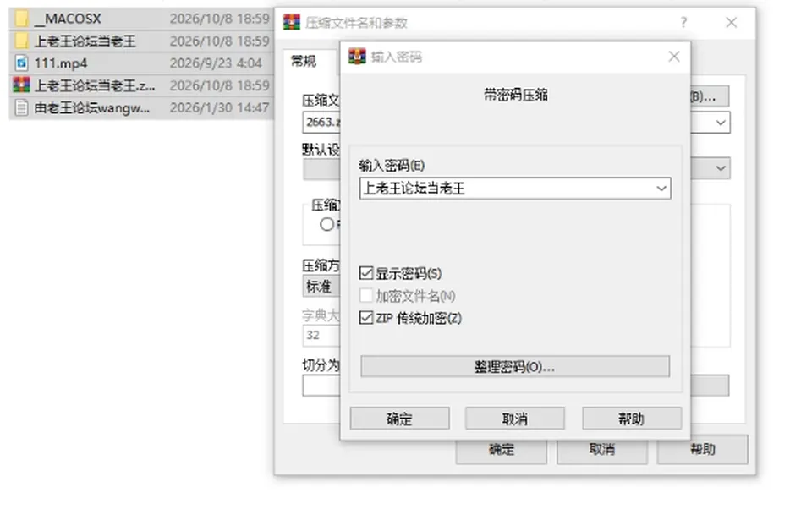The image size is (812, 531).
Task: Confirm password with 确定 in password dialog
Action: (x=399, y=419)
